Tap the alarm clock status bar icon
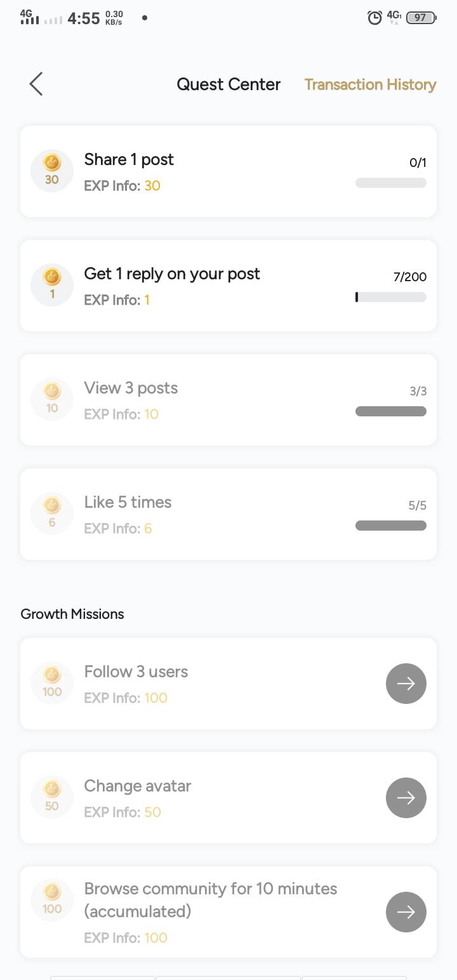457x980 pixels. click(x=375, y=18)
